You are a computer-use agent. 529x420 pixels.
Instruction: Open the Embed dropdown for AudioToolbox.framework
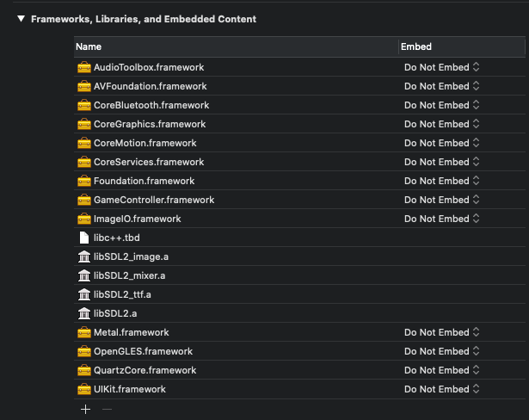point(441,67)
